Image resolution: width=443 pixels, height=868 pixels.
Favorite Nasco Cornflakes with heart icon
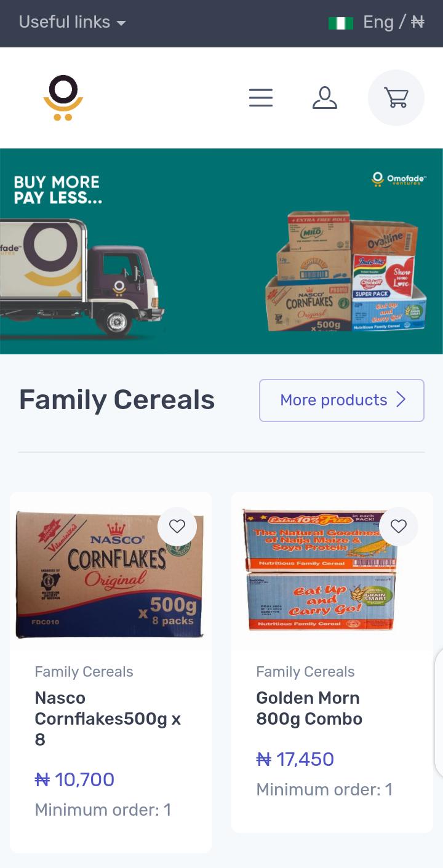click(177, 527)
